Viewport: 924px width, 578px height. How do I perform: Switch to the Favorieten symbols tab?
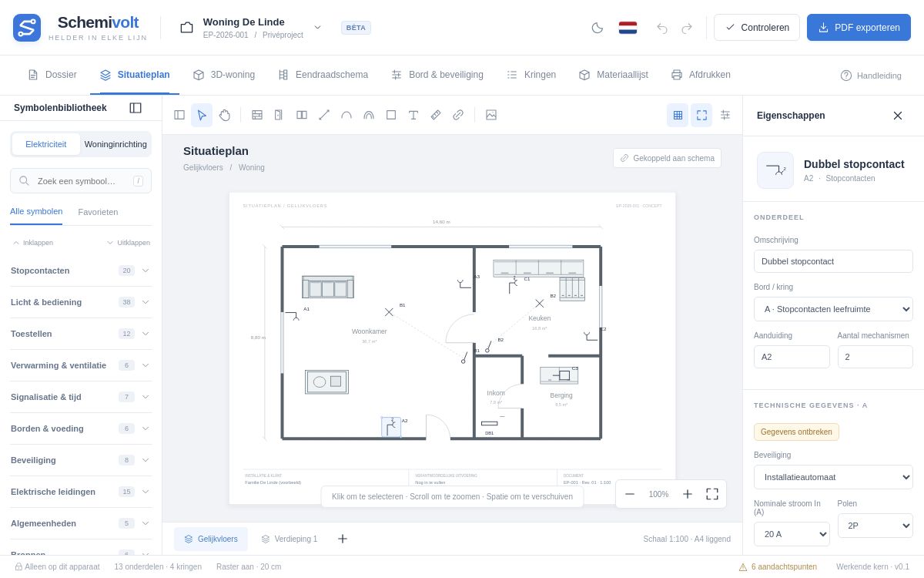coord(98,212)
